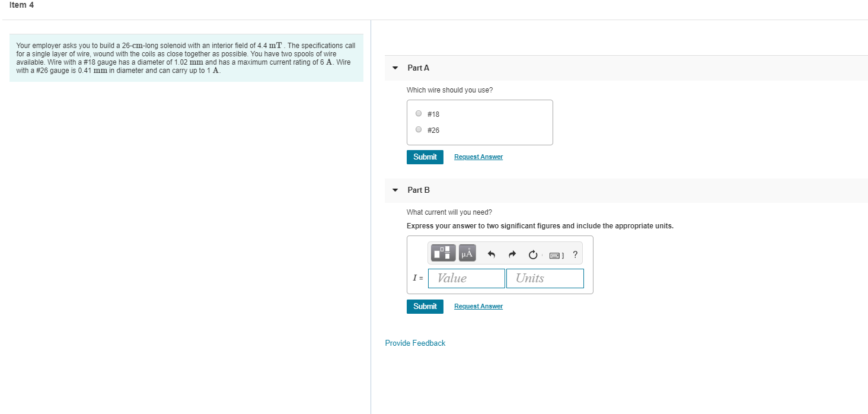868x414 pixels.
Task: Collapse the Part A section
Action: tap(395, 68)
